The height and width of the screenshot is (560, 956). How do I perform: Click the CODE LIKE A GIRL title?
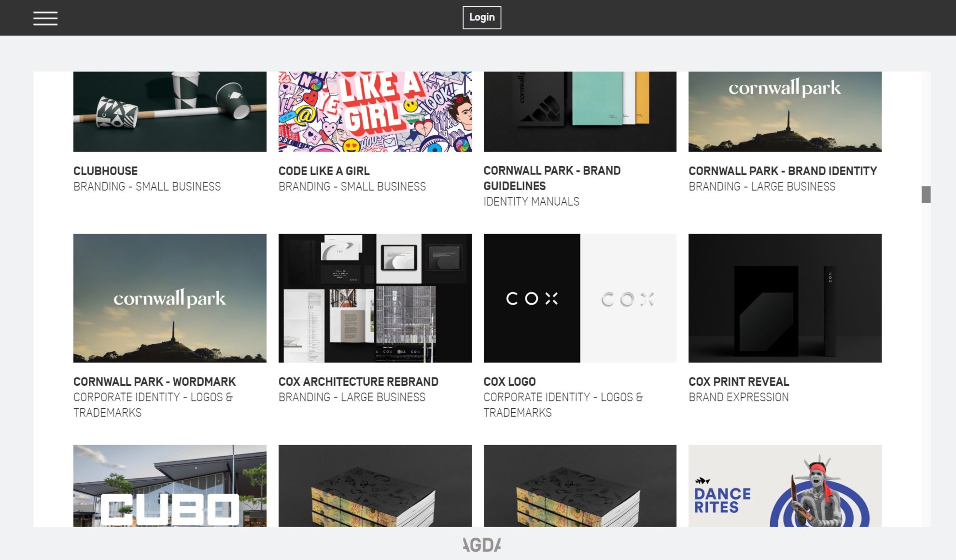pos(324,171)
